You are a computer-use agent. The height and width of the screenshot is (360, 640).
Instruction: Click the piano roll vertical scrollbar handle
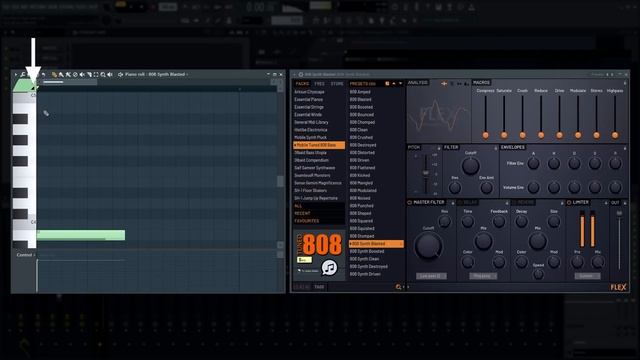pyautogui.click(x=280, y=181)
